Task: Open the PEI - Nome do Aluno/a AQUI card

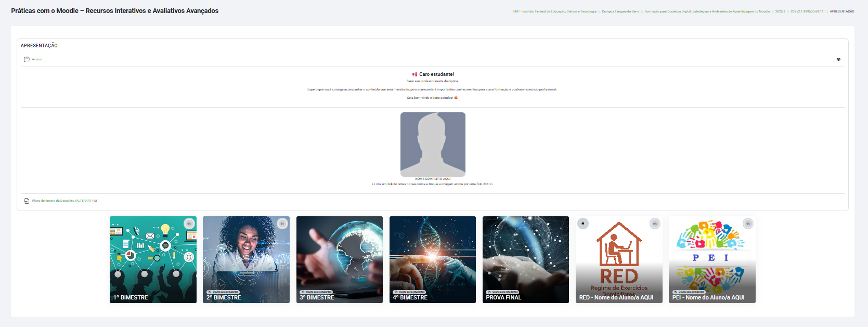Action: pyautogui.click(x=712, y=259)
